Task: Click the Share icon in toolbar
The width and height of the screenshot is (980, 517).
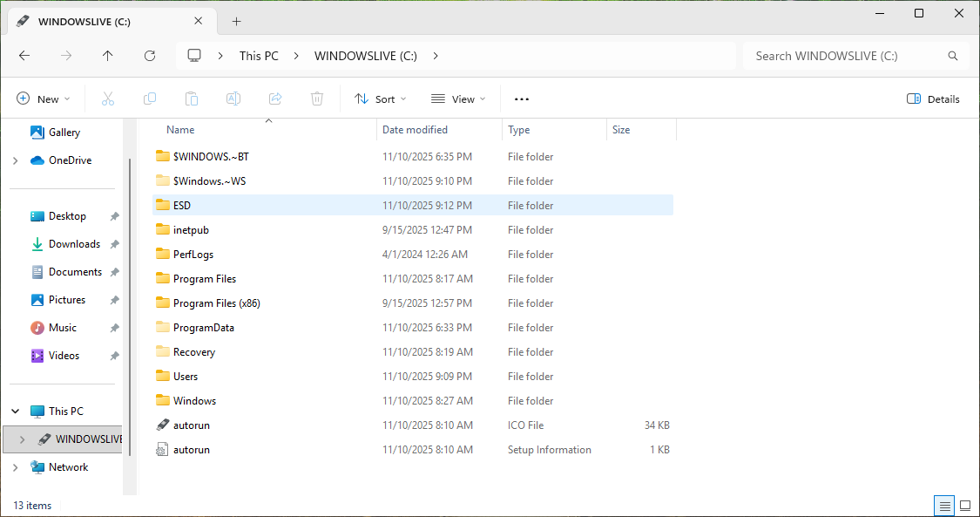Action: (275, 99)
